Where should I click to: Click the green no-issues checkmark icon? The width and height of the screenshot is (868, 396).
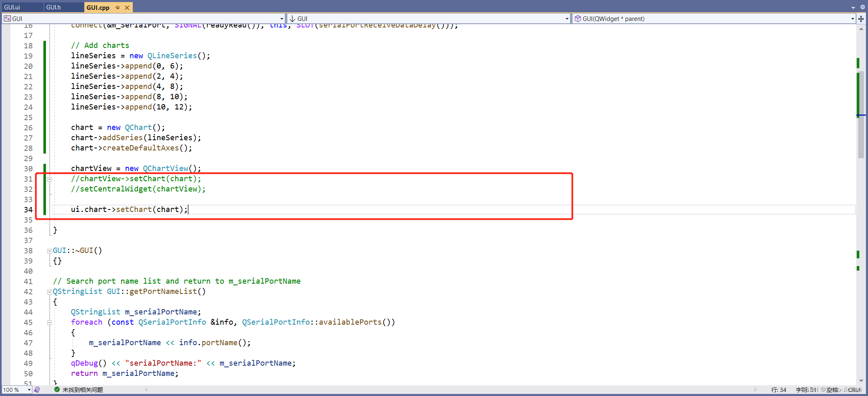coord(57,389)
